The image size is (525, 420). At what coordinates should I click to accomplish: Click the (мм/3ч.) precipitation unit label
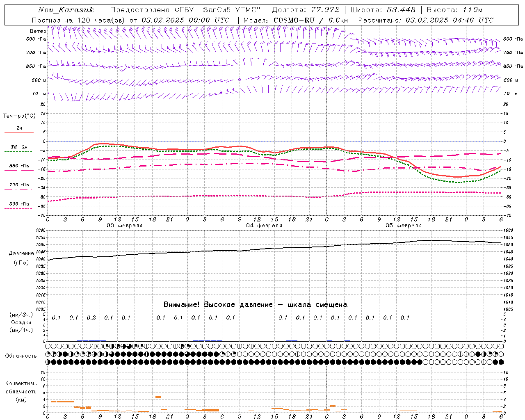21,315
